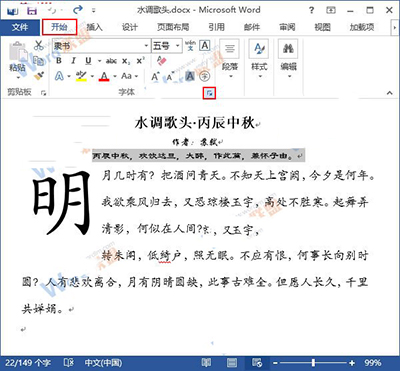
Task: Click the phonetic guide (wén) icon
Action: (191, 46)
